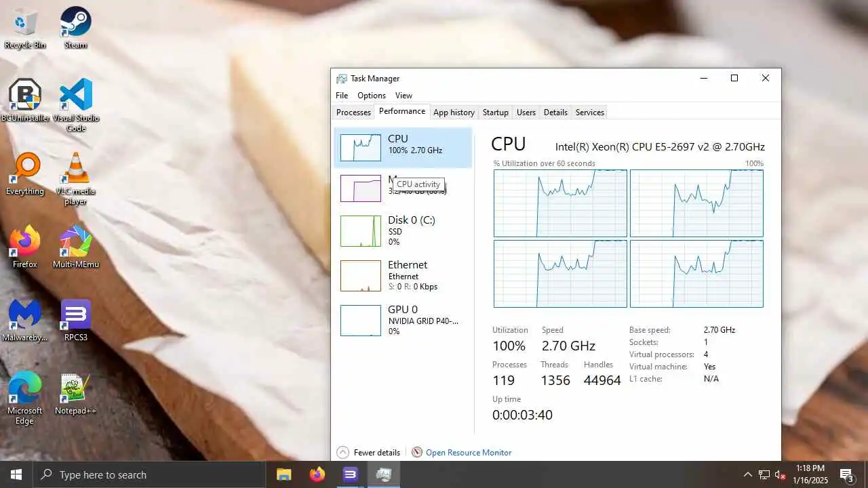Switch to Firefox in the taskbar
Image resolution: width=868 pixels, height=488 pixels.
(x=317, y=474)
